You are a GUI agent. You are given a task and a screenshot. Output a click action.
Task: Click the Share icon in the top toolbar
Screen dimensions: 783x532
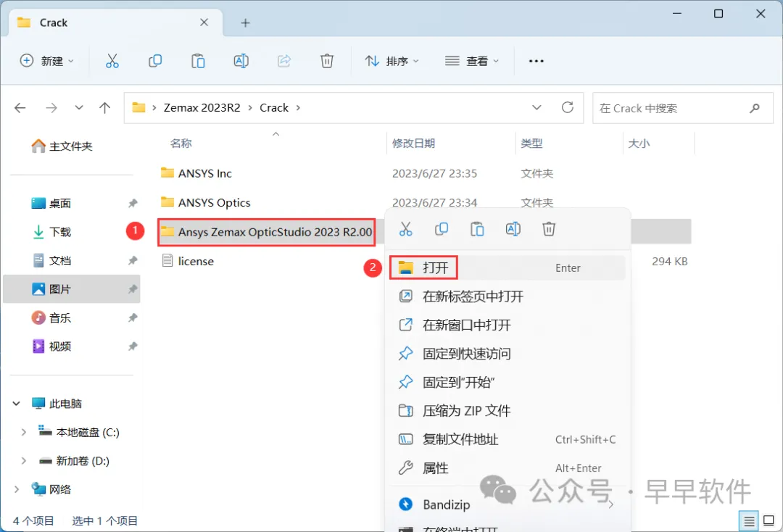coord(284,61)
